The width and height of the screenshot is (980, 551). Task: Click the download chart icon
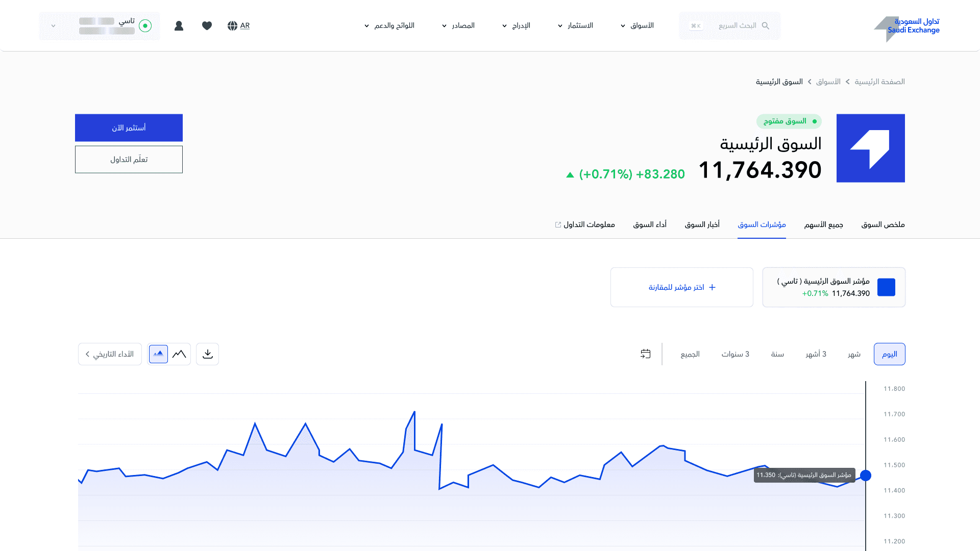click(x=207, y=354)
